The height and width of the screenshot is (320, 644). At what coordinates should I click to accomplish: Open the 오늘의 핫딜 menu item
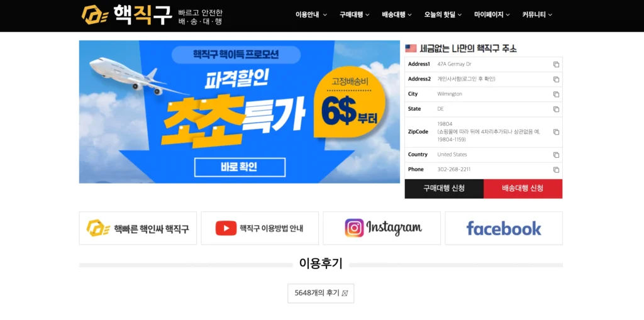(x=440, y=15)
